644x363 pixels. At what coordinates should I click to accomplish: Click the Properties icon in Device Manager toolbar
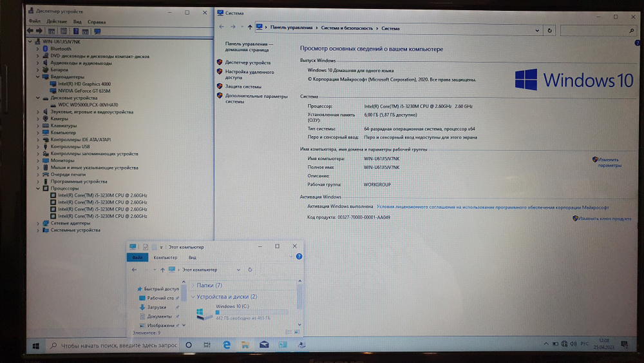coord(64,31)
